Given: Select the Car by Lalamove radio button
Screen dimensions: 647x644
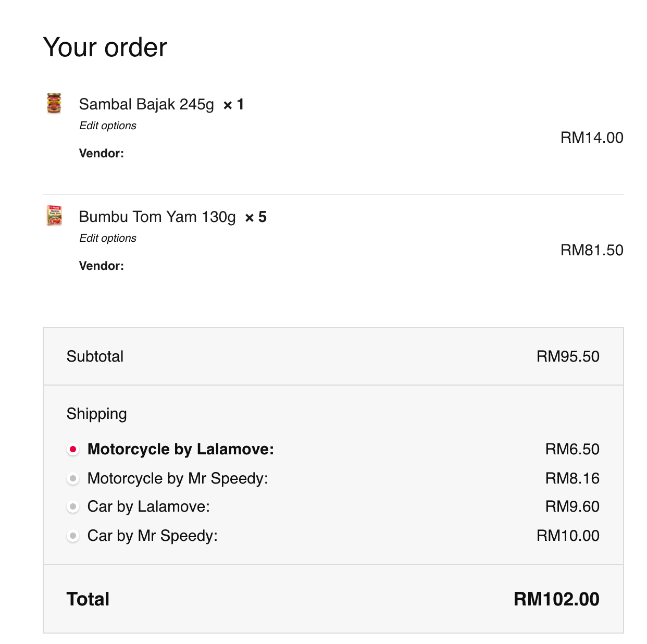Looking at the screenshot, I should coord(73,506).
